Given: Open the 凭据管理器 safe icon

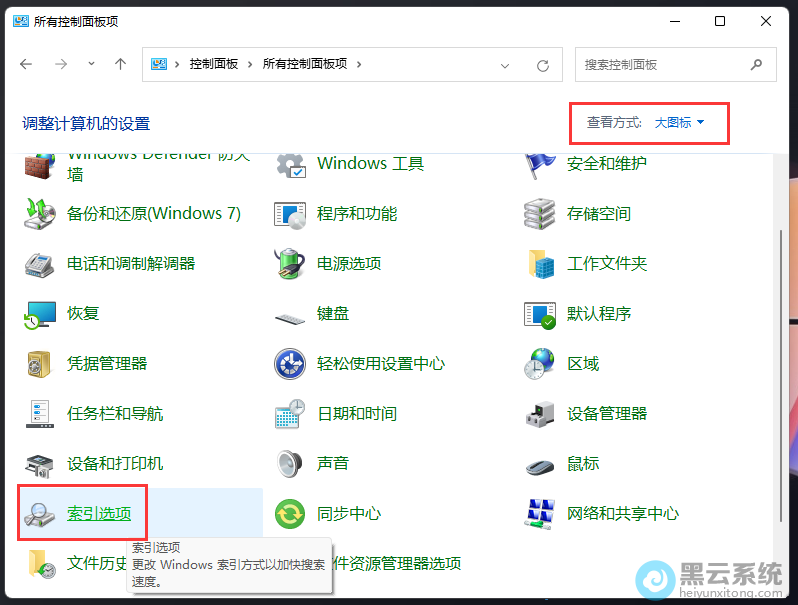Looking at the screenshot, I should tap(40, 364).
